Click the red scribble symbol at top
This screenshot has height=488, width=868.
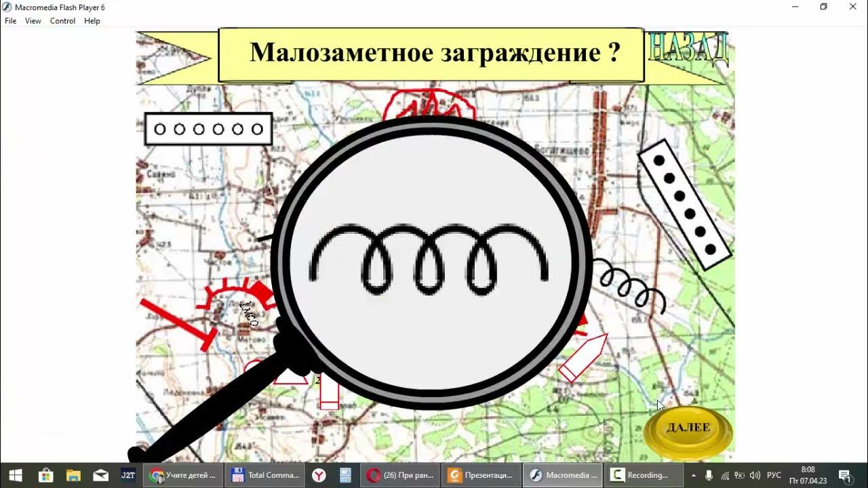tap(429, 103)
